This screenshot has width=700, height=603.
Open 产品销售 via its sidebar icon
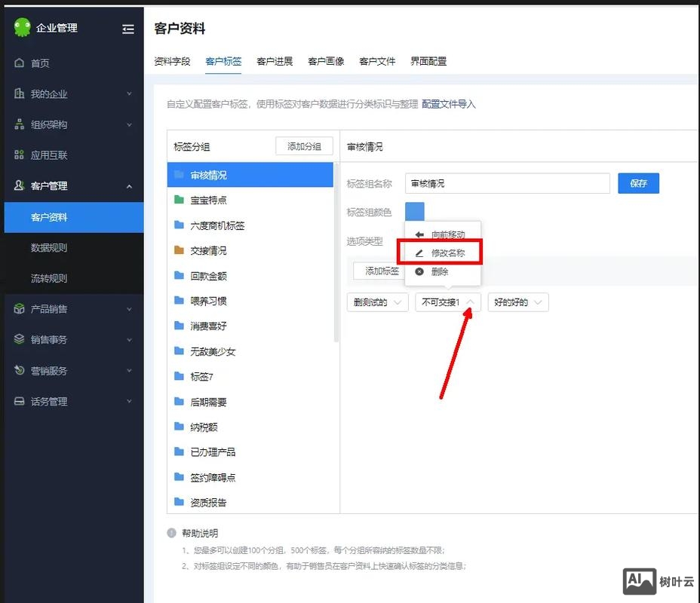[x=20, y=309]
